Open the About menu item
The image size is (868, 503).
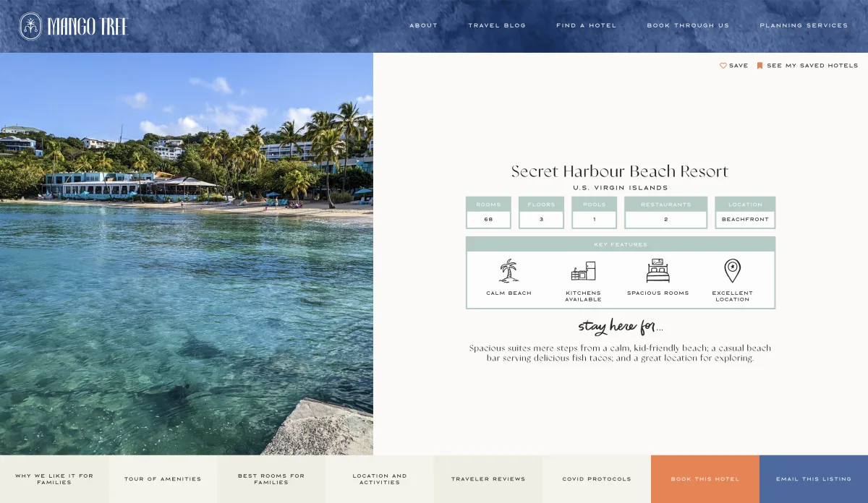[x=424, y=25]
